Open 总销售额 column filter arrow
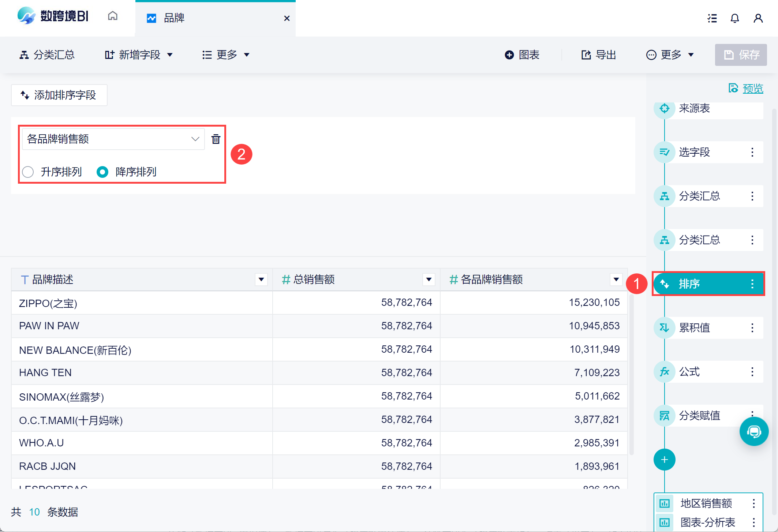Screen dimensions: 778x532 pos(429,280)
